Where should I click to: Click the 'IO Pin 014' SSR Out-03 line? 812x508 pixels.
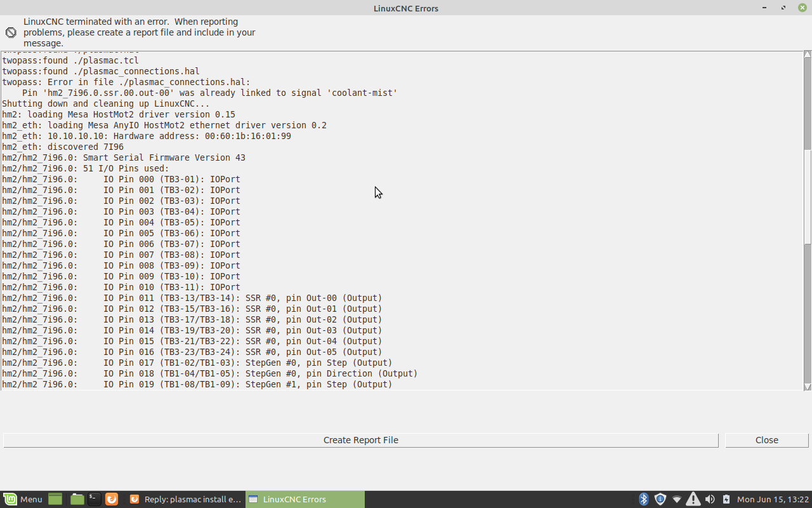pyautogui.click(x=192, y=330)
